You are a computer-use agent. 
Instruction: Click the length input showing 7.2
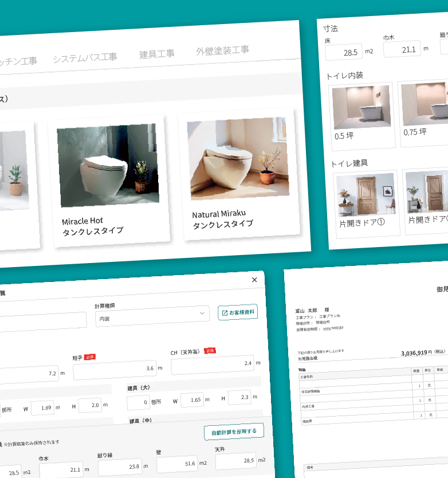29,375
